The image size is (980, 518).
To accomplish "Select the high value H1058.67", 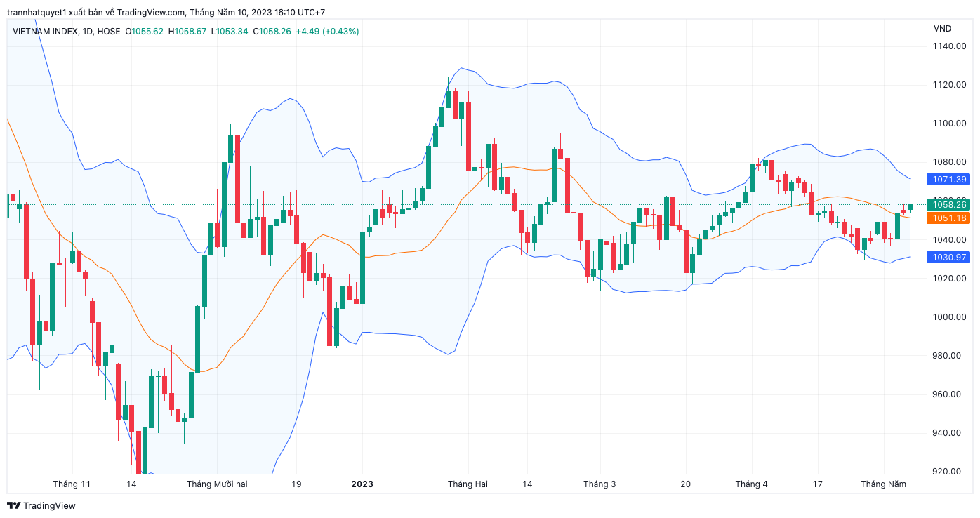I will (x=187, y=32).
